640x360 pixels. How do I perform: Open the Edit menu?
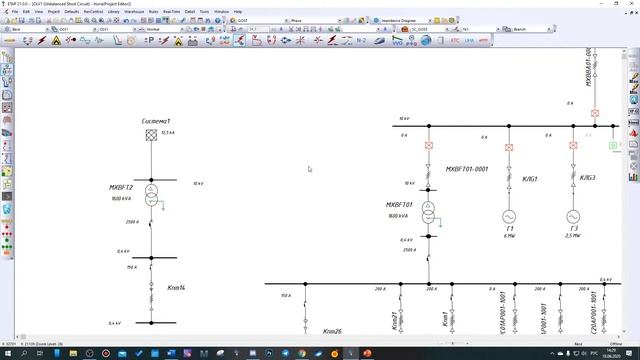26,12
